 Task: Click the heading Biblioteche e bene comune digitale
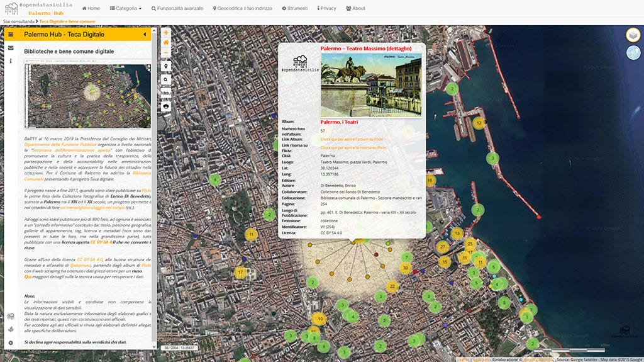click(69, 52)
